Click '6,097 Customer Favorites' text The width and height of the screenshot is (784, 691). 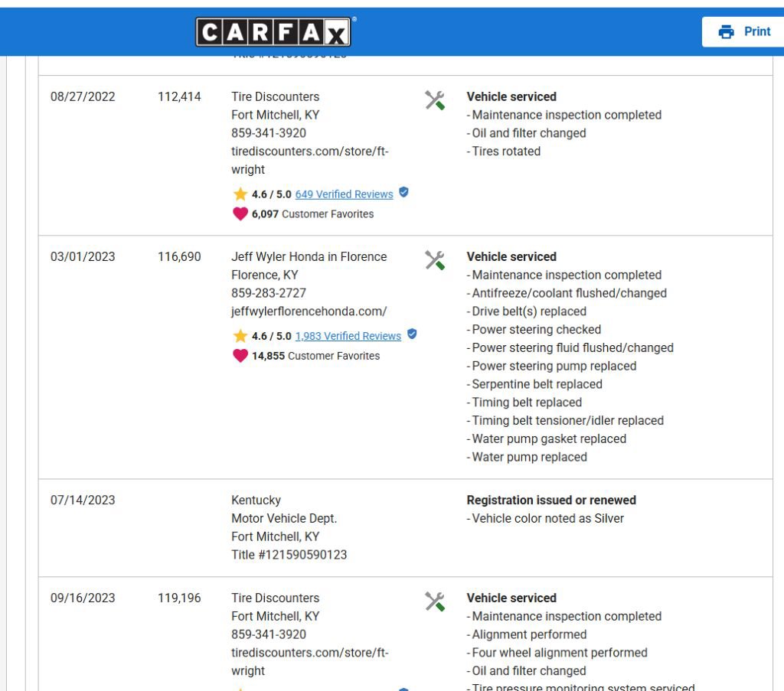point(312,214)
